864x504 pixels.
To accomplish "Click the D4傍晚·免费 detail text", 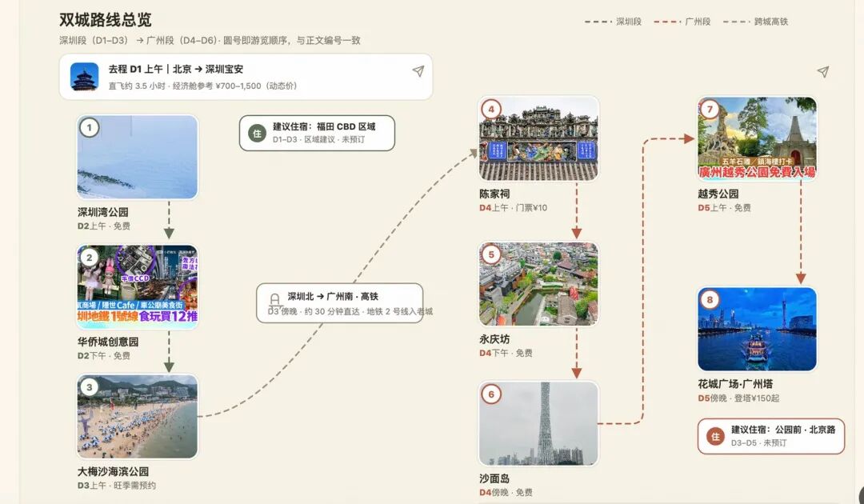I will point(506,493).
